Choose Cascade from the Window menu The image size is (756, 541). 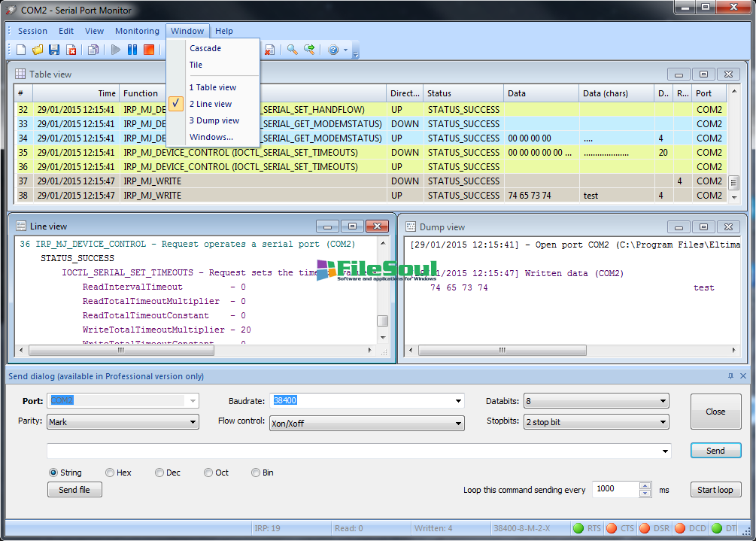(x=205, y=48)
